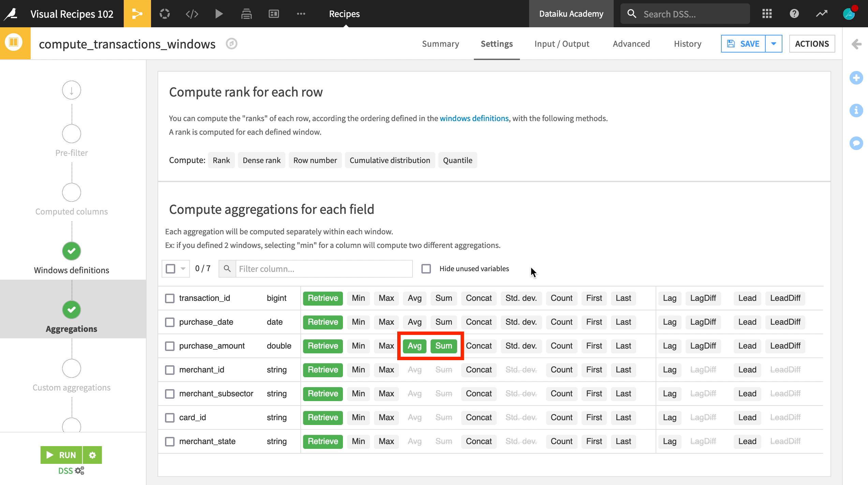The height and width of the screenshot is (485, 868).
Task: Enable Avg aggregation for purchase_amount
Action: tap(414, 346)
